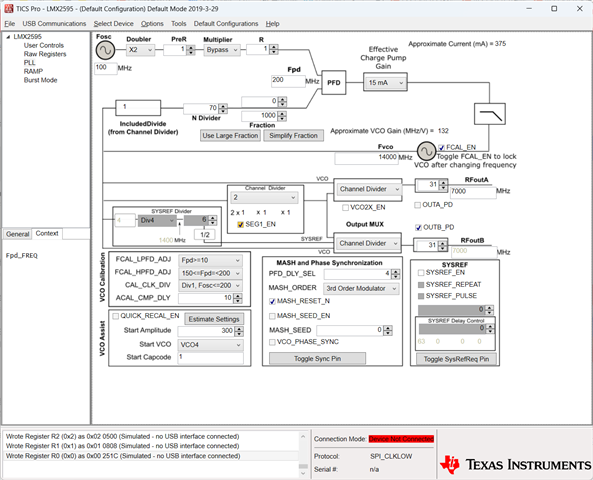
Task: Click the log panel scrollbar
Action: click(x=303, y=455)
